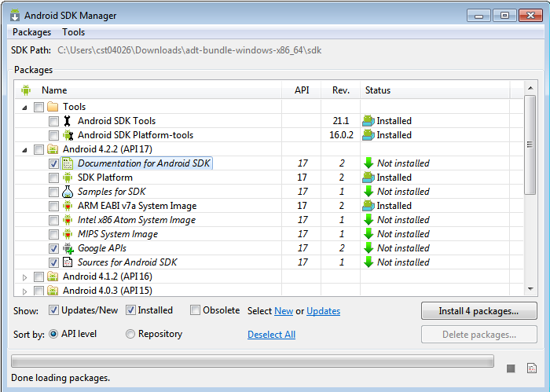Click the Rev. column header
Screen dimensions: 550x392
341,90
